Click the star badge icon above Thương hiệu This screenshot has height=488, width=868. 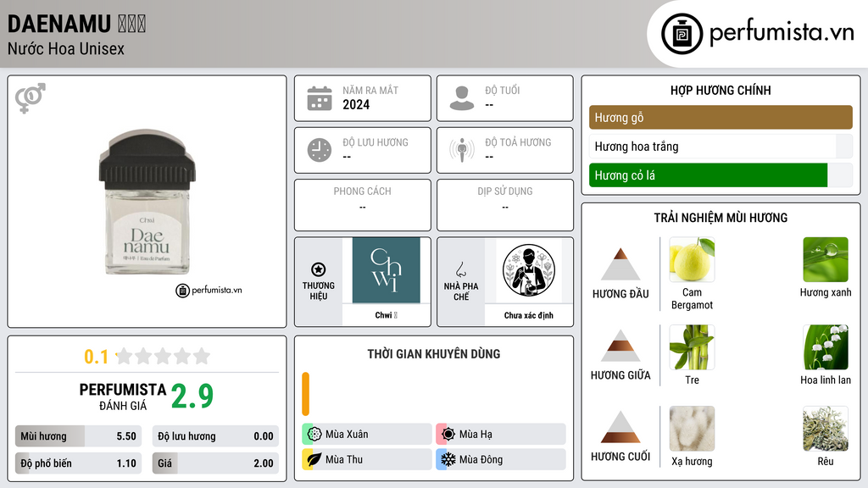coord(319,269)
